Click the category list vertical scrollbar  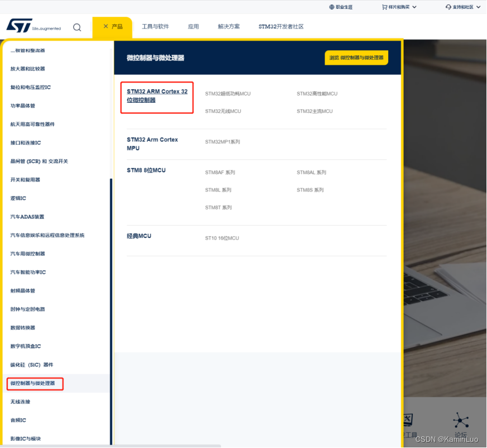coord(111,312)
